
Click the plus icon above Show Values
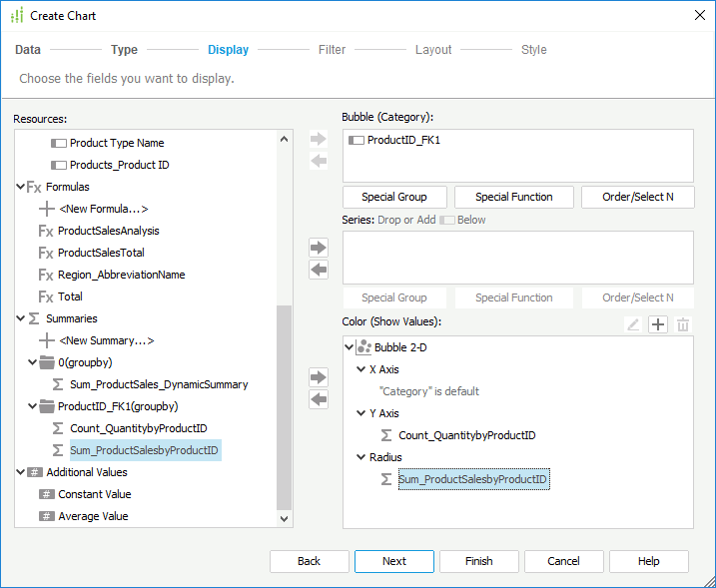658,324
